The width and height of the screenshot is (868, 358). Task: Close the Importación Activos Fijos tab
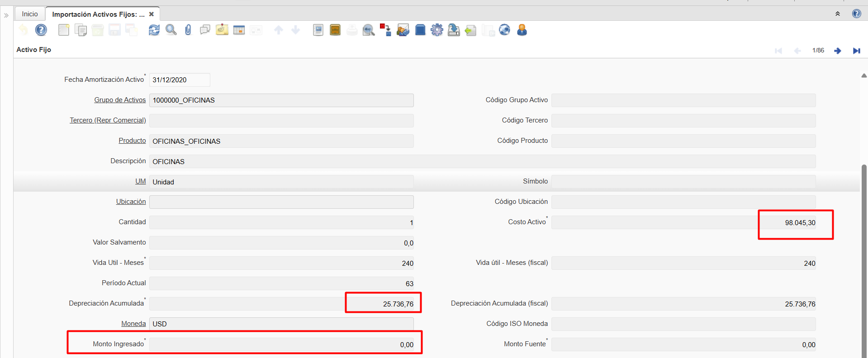pyautogui.click(x=152, y=14)
